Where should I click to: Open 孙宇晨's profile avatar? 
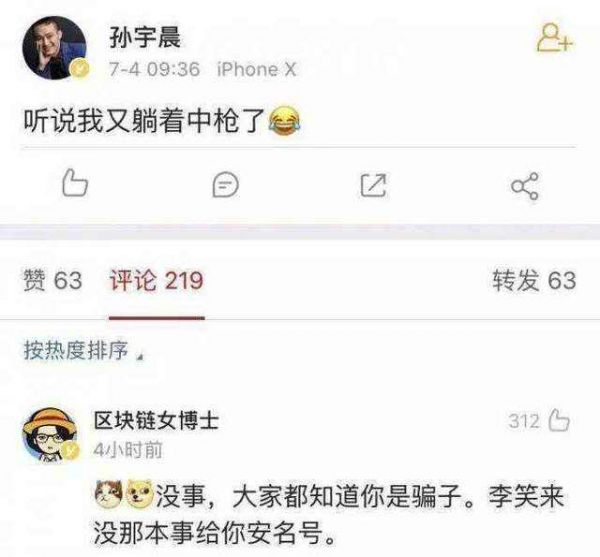click(x=55, y=47)
